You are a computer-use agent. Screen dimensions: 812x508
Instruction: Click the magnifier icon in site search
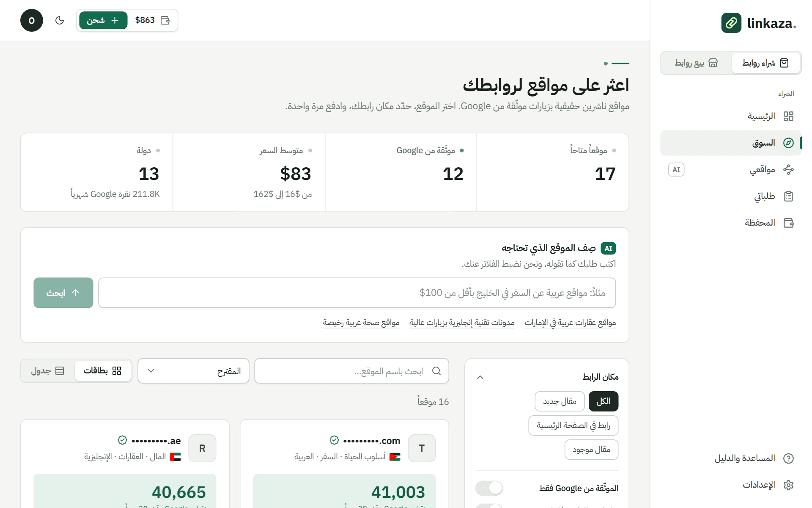tap(436, 371)
